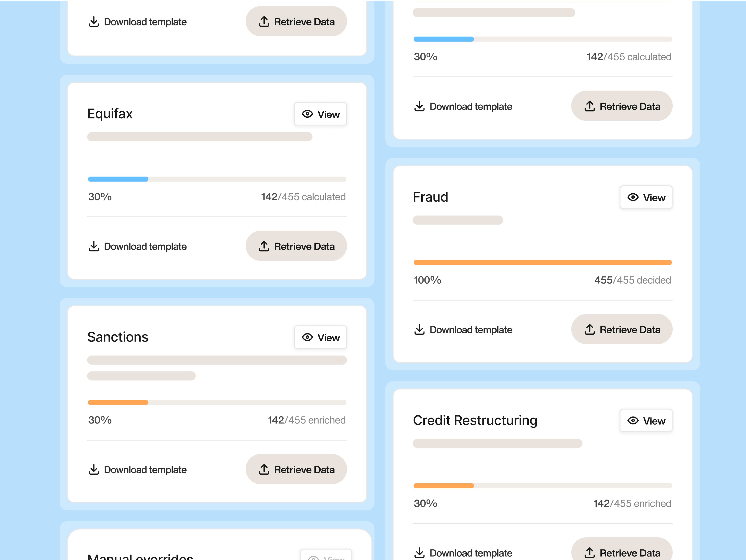Click the Fraud orange progress bar

[x=542, y=262]
